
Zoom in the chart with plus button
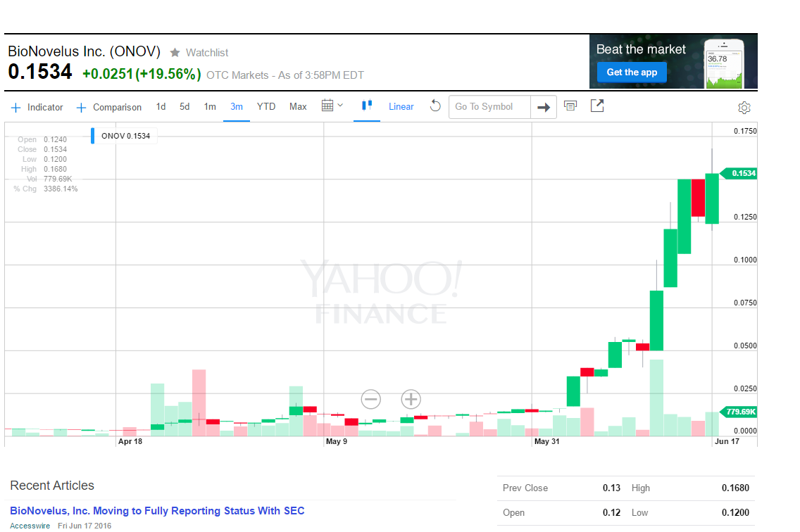coord(411,399)
